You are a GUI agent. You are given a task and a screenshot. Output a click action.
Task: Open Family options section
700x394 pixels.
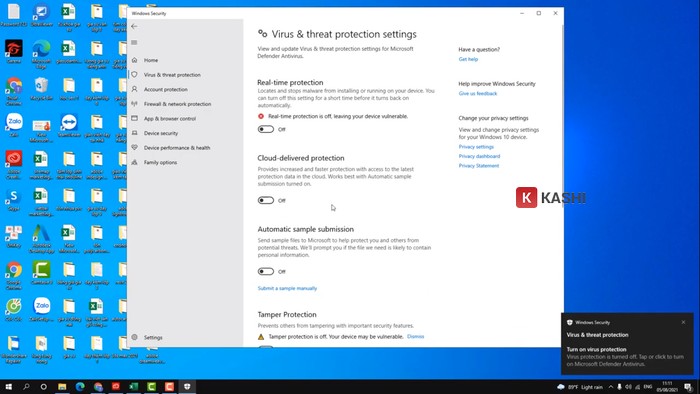click(160, 162)
